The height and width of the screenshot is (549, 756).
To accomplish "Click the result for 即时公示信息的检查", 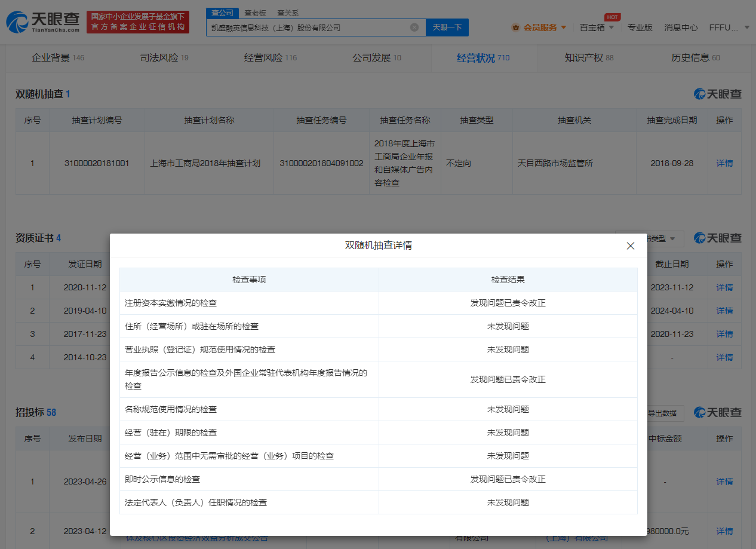I will coord(508,479).
